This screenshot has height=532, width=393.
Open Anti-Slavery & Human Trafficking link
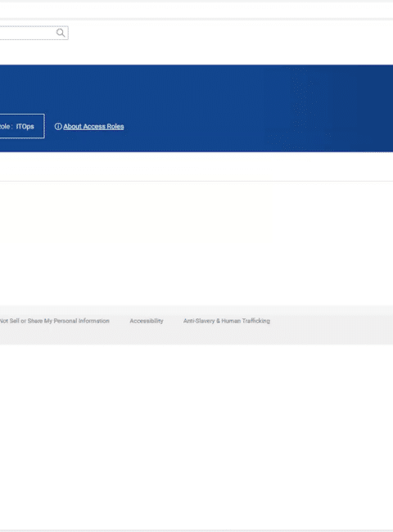[x=227, y=321]
